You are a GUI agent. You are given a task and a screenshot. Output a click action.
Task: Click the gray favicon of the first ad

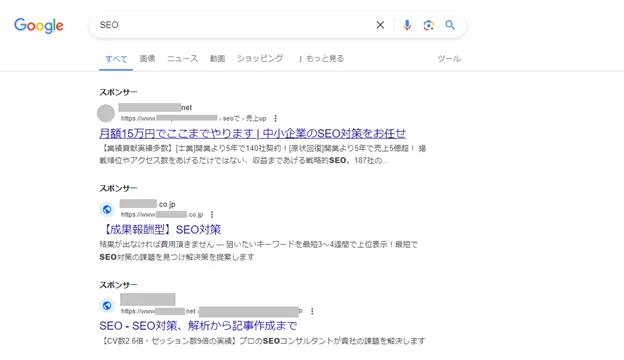[106, 113]
